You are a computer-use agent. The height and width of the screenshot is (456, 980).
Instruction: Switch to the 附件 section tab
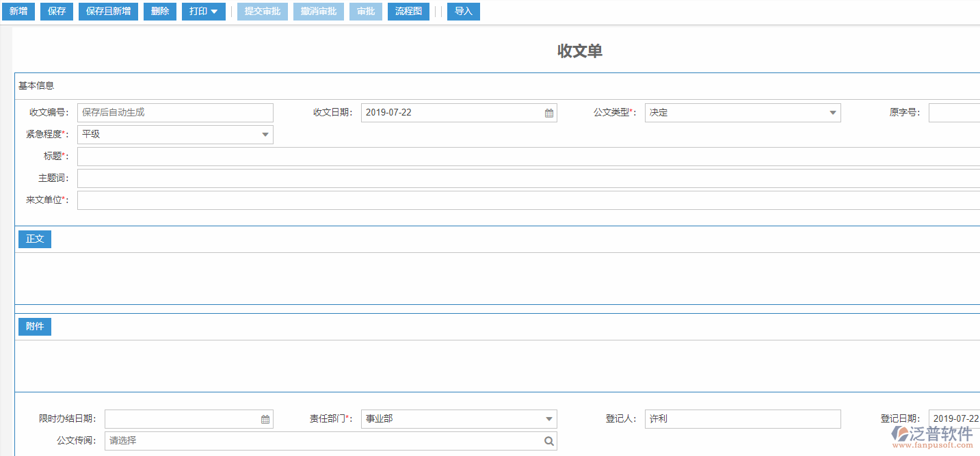[x=34, y=326]
